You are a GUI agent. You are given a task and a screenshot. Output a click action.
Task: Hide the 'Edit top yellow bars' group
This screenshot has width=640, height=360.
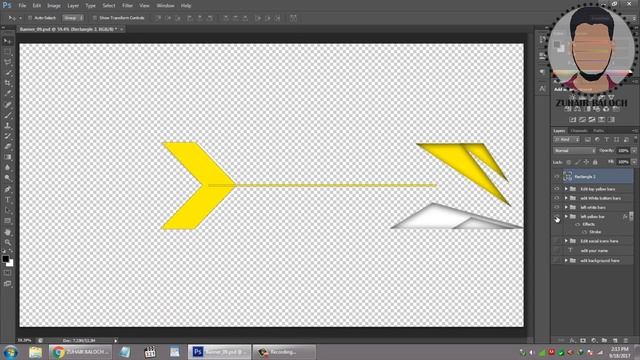pos(557,189)
